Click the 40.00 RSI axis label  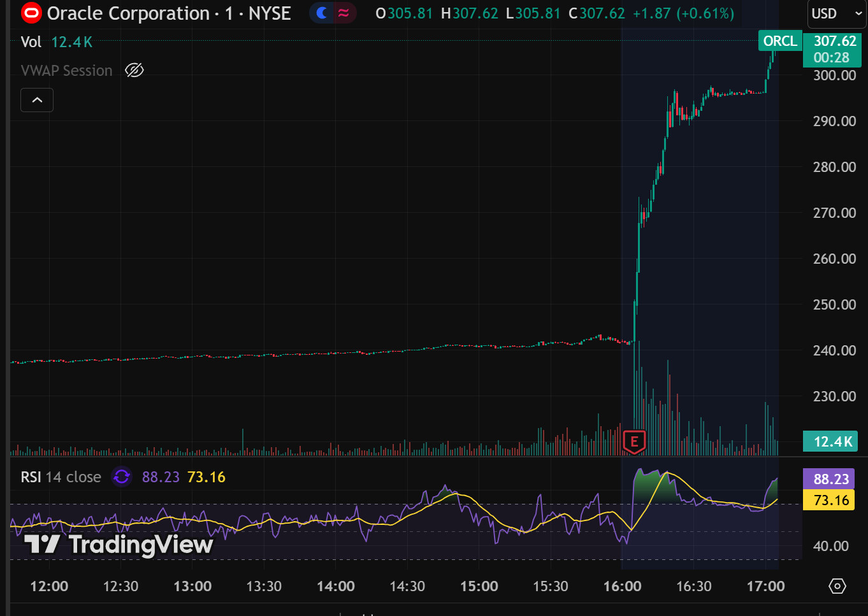(x=831, y=546)
